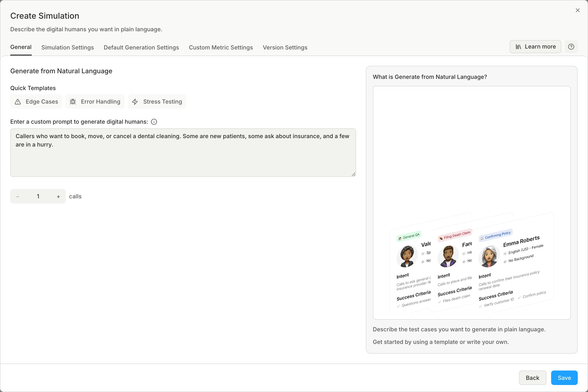
Task: Click the Filing Death Claim tag in illustration
Action: tap(455, 235)
